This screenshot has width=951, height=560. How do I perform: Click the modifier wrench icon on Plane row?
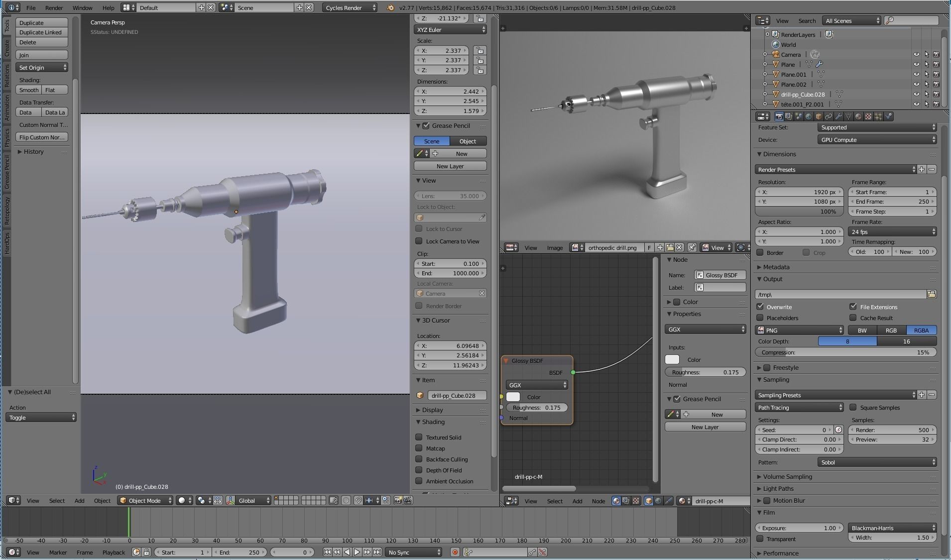[x=819, y=64]
